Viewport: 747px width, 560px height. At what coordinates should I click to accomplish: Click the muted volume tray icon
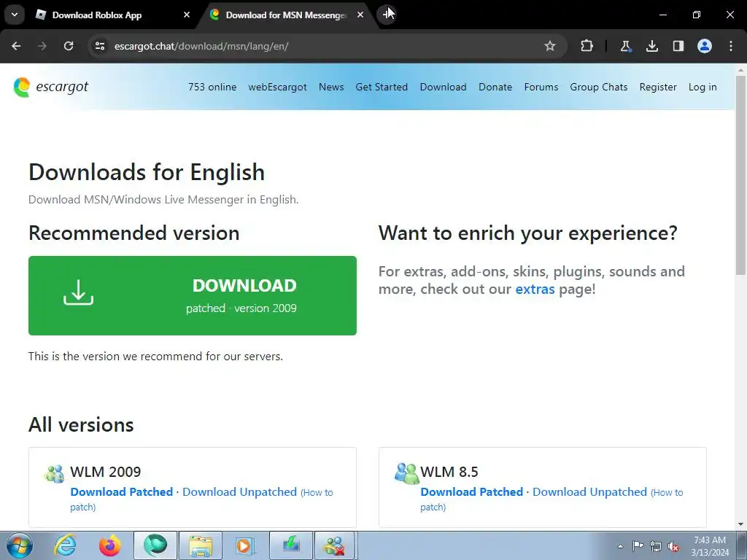point(673,546)
